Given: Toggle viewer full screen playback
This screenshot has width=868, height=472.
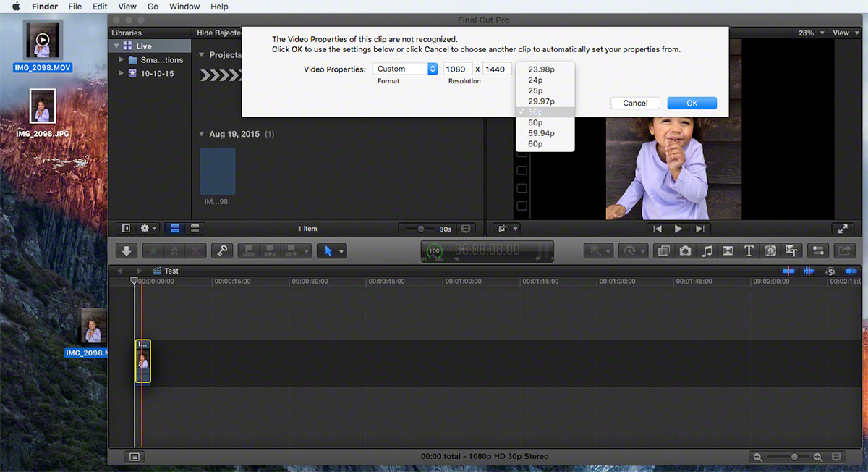Looking at the screenshot, I should point(843,229).
